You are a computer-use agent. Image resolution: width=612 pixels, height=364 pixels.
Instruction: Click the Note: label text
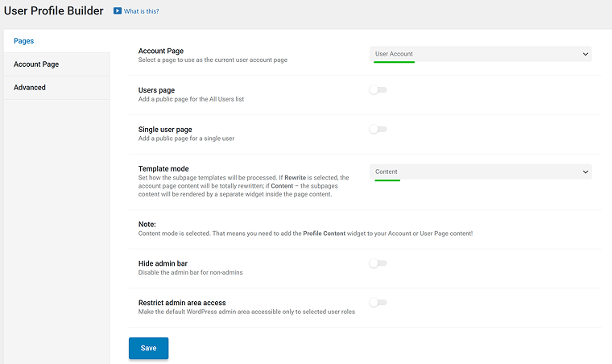[x=147, y=225]
